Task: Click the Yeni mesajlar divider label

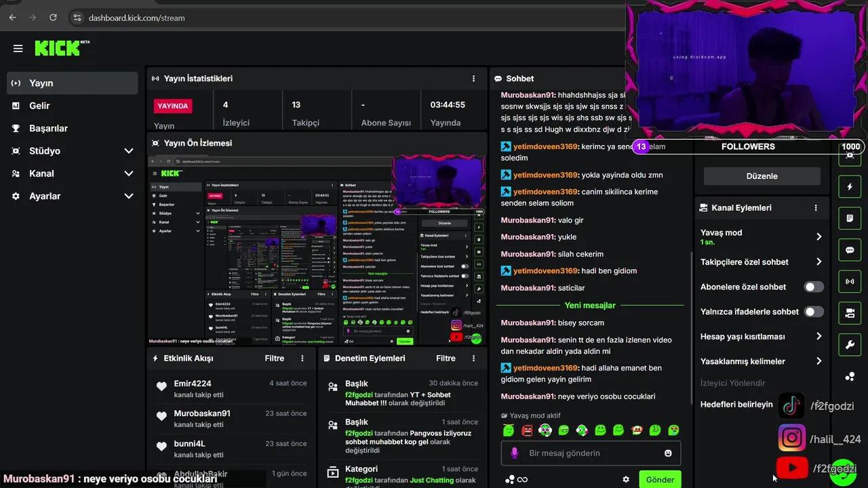Action: click(x=590, y=306)
